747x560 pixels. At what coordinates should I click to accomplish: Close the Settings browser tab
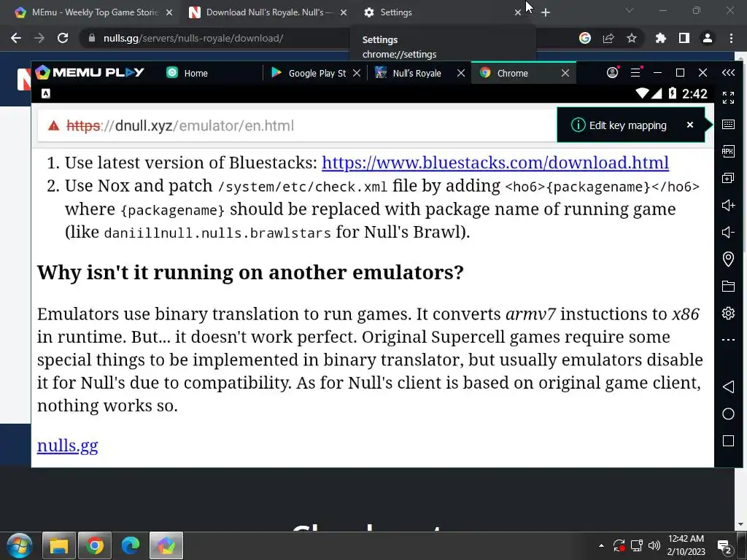[518, 12]
